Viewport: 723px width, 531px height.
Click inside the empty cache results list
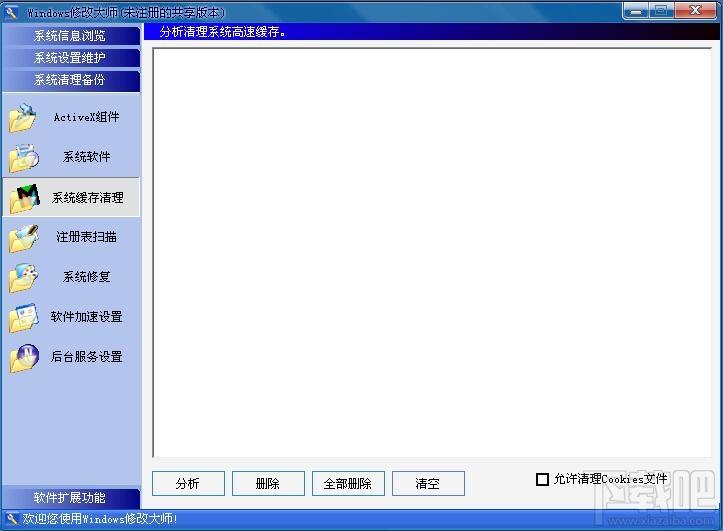click(x=432, y=253)
